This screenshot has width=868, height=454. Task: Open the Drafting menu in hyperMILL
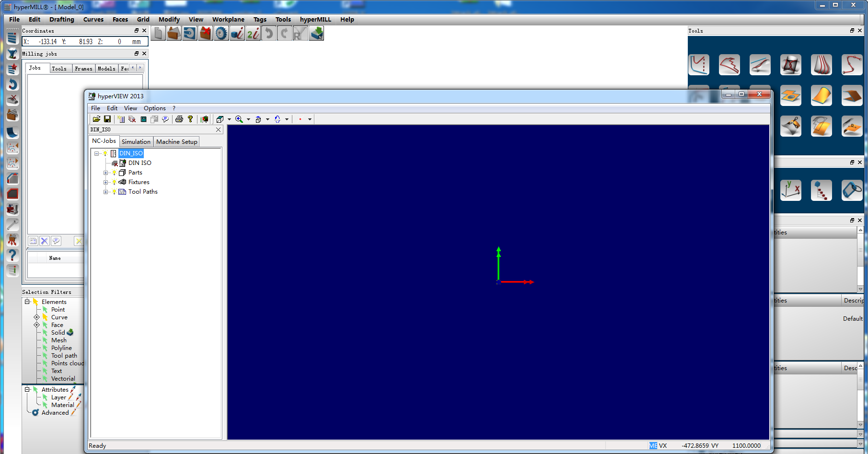coord(62,20)
